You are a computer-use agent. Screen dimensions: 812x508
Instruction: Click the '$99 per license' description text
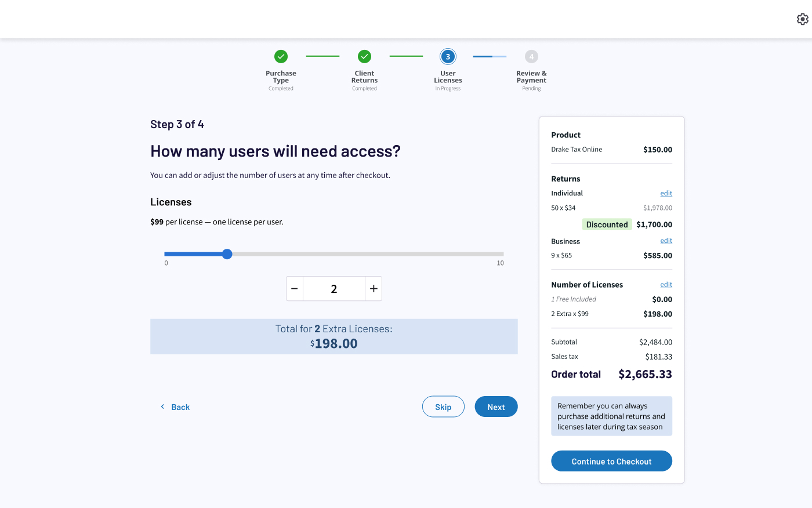[x=217, y=222]
